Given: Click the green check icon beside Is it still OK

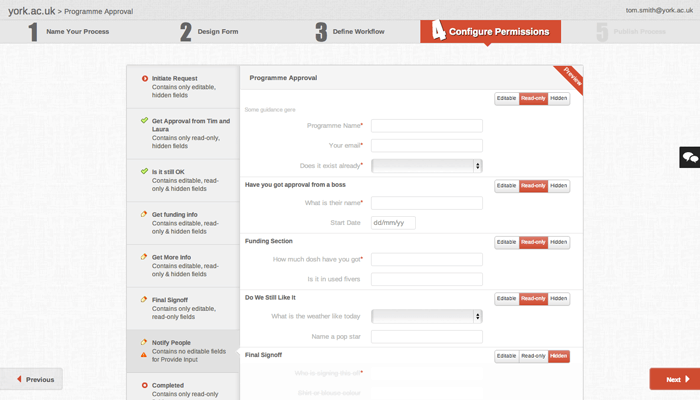Looking at the screenshot, I should tap(144, 171).
